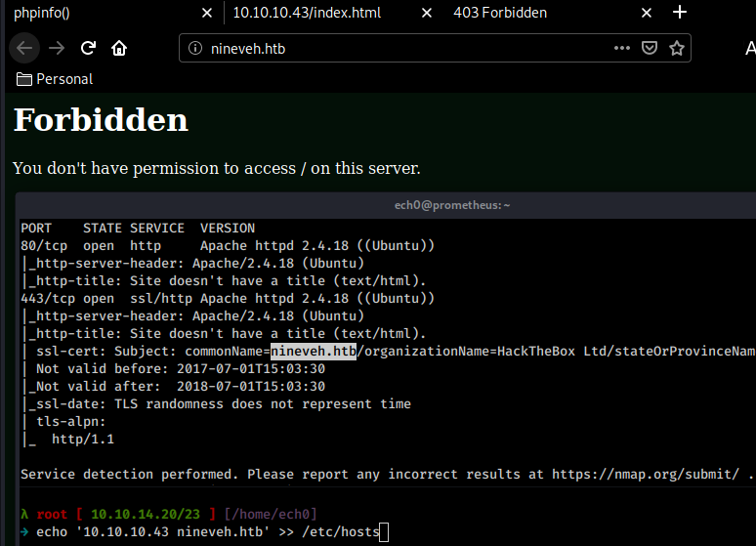
Task: Click the forward navigation arrow
Action: pyautogui.click(x=57, y=48)
